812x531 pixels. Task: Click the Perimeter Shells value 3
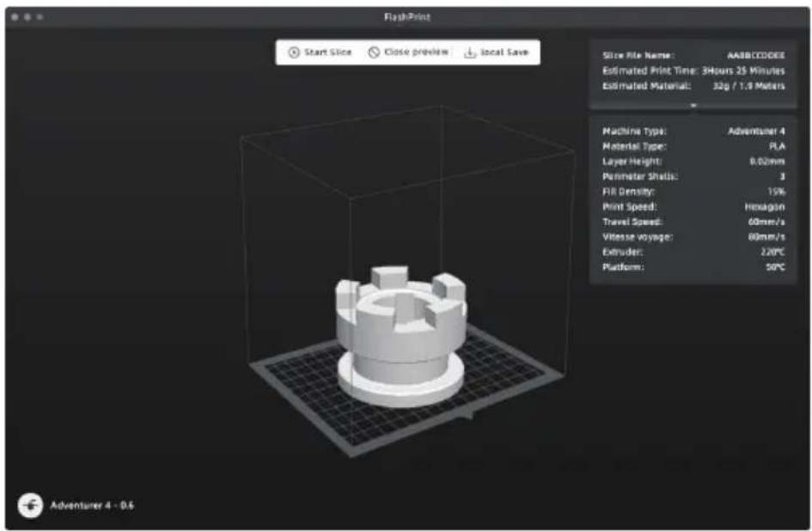coord(783,177)
